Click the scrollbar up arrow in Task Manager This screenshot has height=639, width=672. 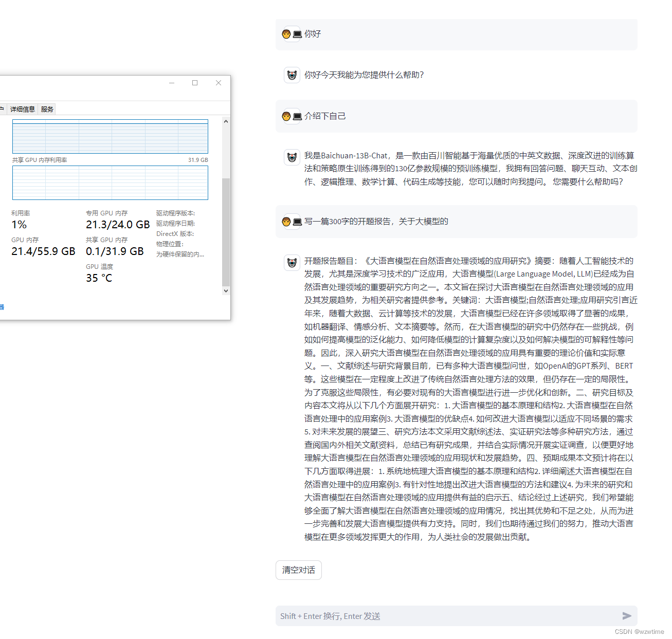(x=226, y=121)
